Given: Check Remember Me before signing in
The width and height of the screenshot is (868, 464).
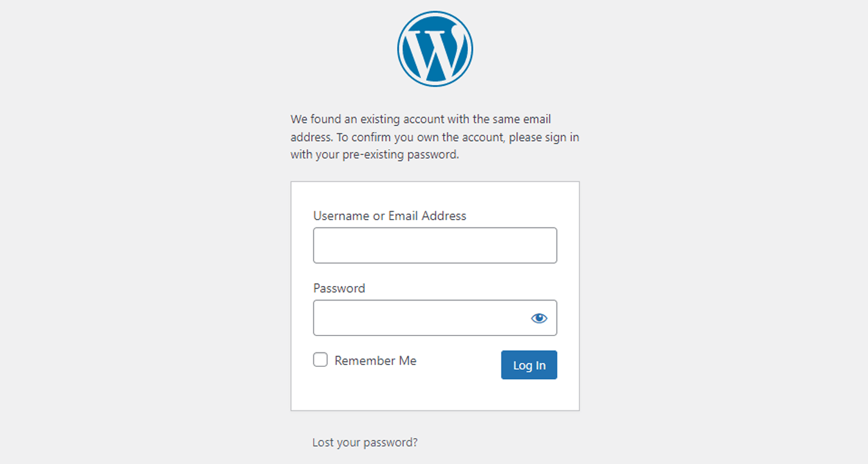Looking at the screenshot, I should (x=319, y=360).
